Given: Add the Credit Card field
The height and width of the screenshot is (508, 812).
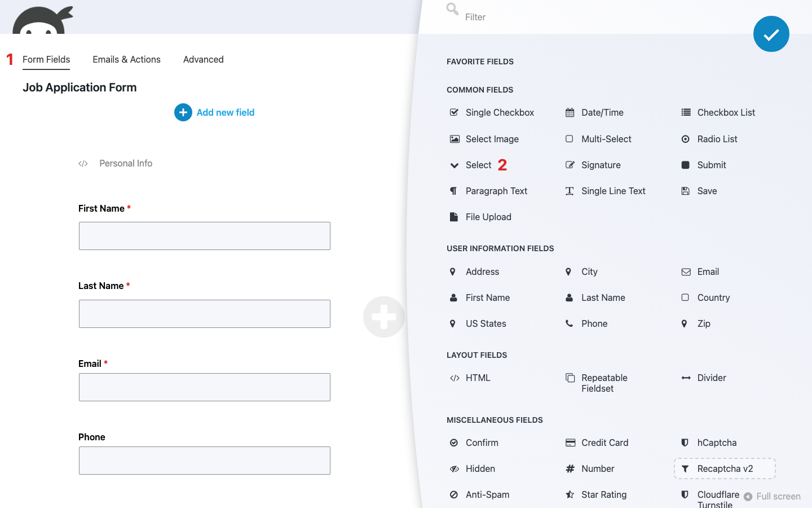Looking at the screenshot, I should tap(597, 443).
